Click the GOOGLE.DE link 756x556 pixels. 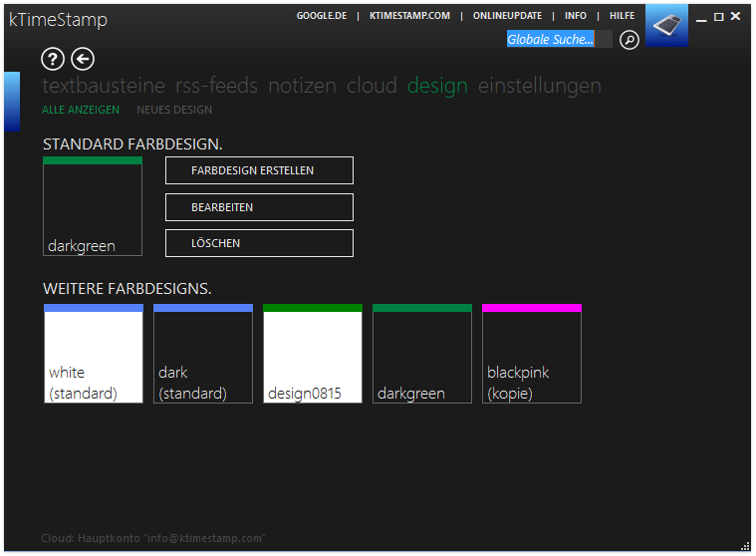click(x=322, y=16)
